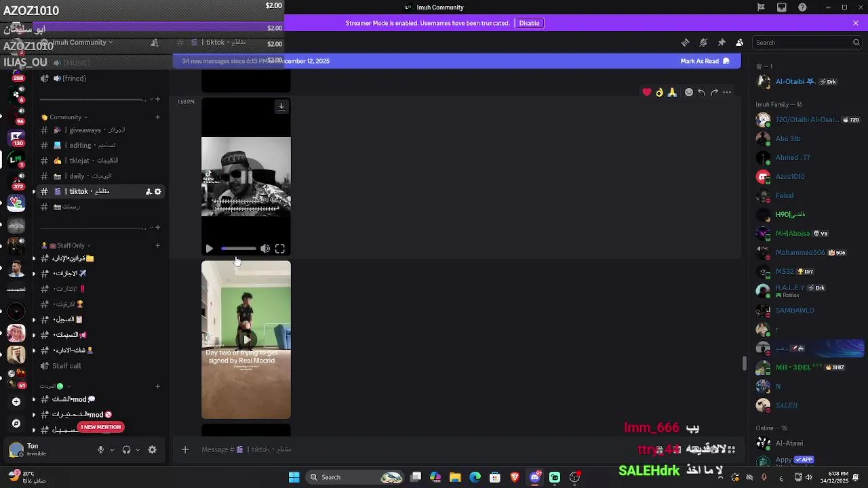Open File Explorer from taskbar

455,477
